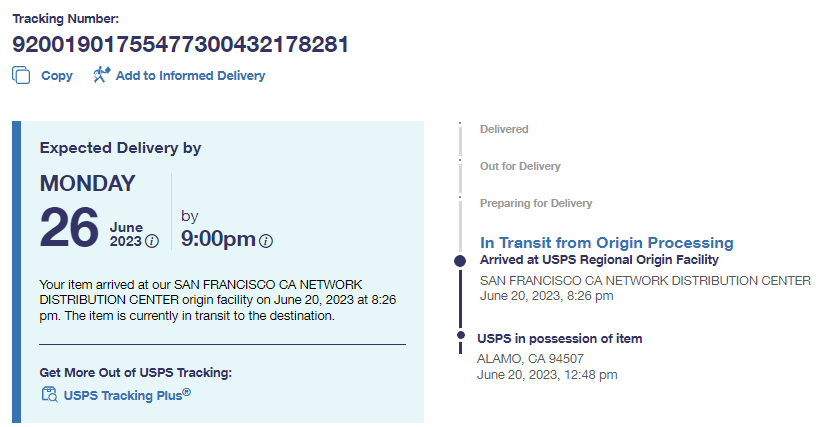Click the Out for Delivery step

[x=520, y=166]
